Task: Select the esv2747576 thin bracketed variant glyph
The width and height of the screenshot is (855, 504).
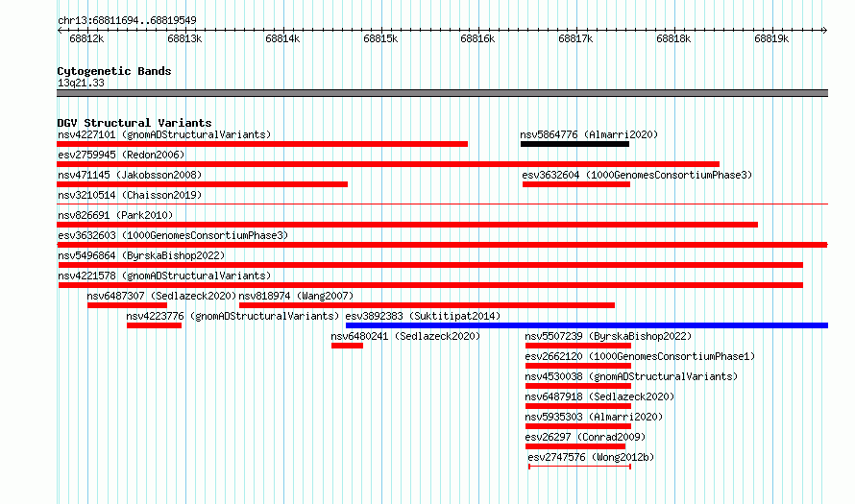Action: 579,467
